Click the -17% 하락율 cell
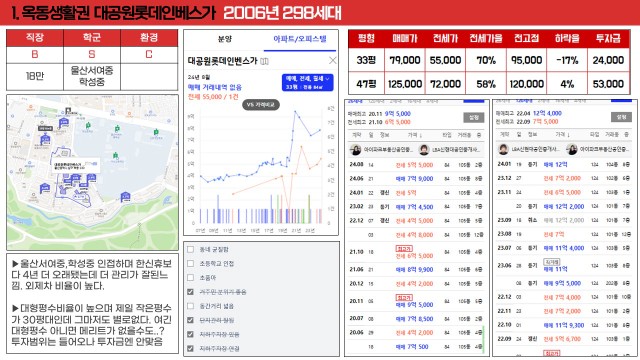Image resolution: width=640 pixels, height=360 pixels. coord(567,60)
